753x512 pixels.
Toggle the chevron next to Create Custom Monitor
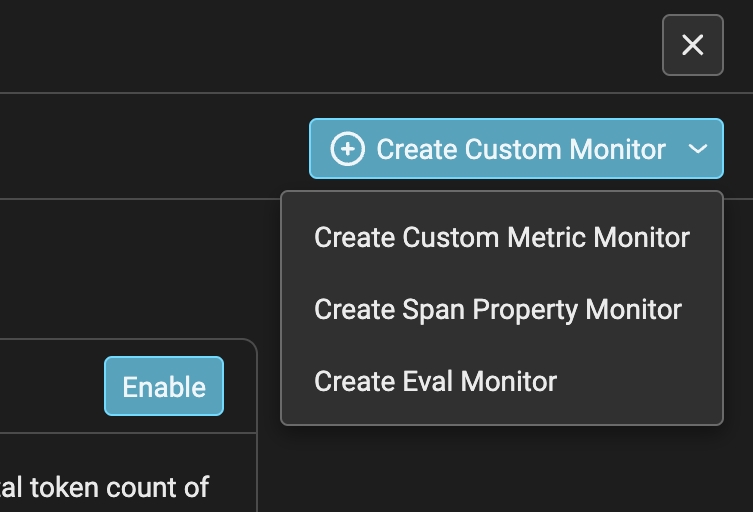tap(698, 150)
